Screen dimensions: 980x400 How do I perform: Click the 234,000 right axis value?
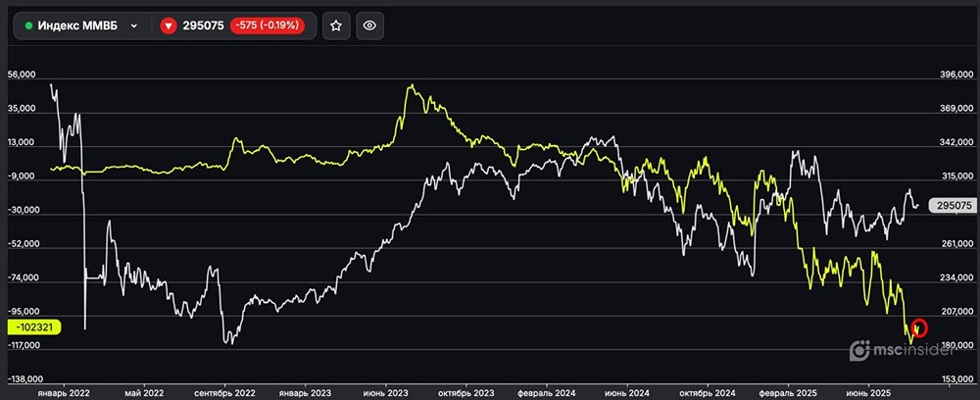(956, 278)
